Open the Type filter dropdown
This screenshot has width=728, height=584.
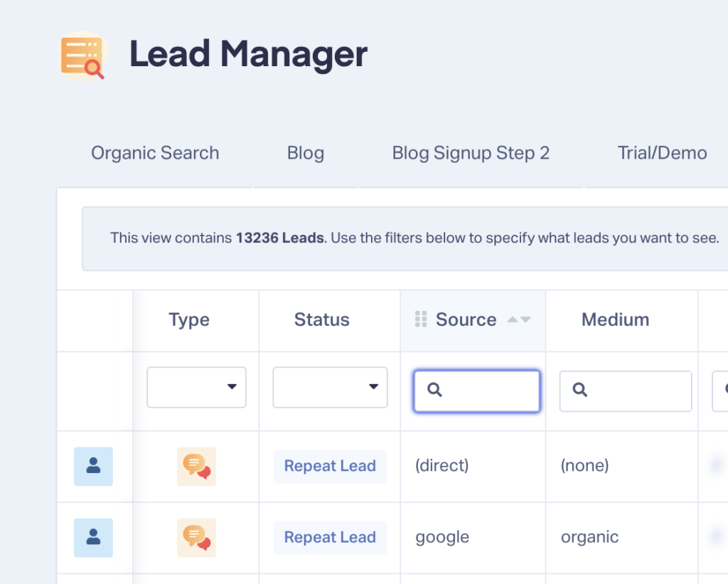pos(196,387)
